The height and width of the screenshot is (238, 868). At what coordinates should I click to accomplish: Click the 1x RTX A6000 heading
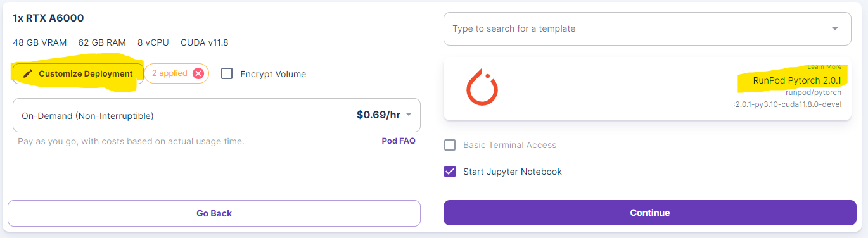click(48, 18)
